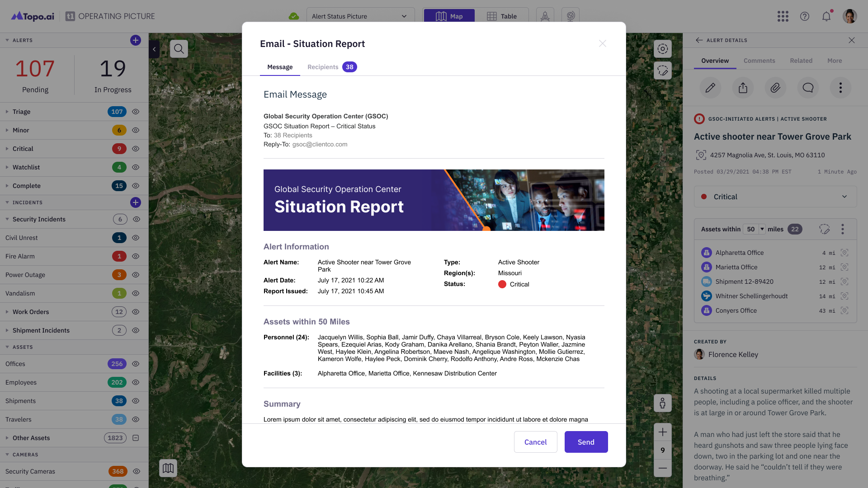Cancel the email dialog
The height and width of the screenshot is (488, 868).
(x=535, y=442)
